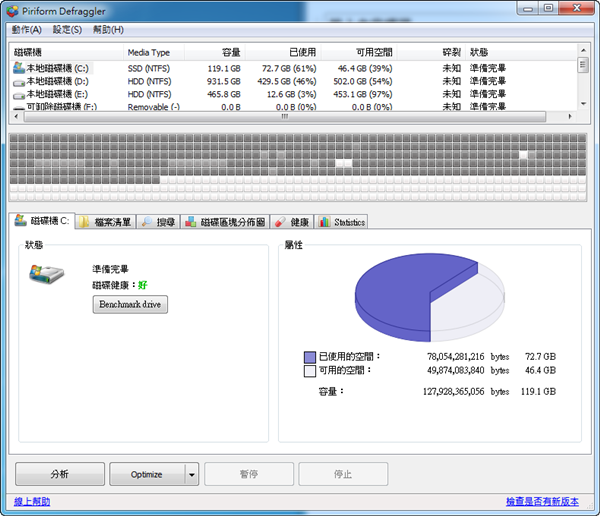Sort by the 碎裂 column header
Image resolution: width=600 pixels, height=516 pixels.
(x=431, y=52)
